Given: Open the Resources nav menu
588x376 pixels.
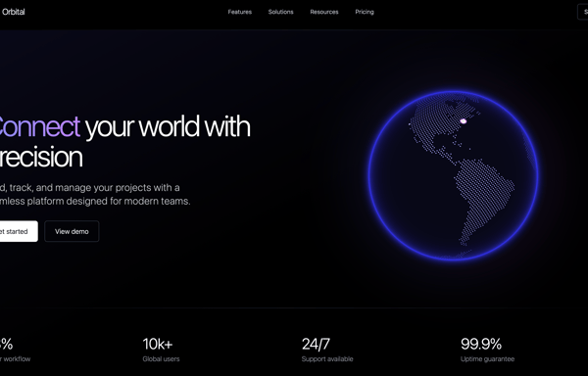Looking at the screenshot, I should click(x=324, y=12).
